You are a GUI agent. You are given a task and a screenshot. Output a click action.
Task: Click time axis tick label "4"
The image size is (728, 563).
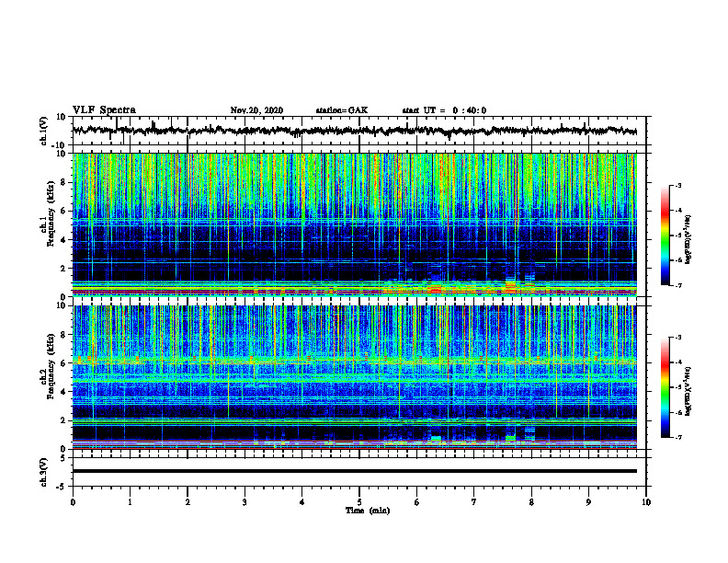tap(302, 502)
